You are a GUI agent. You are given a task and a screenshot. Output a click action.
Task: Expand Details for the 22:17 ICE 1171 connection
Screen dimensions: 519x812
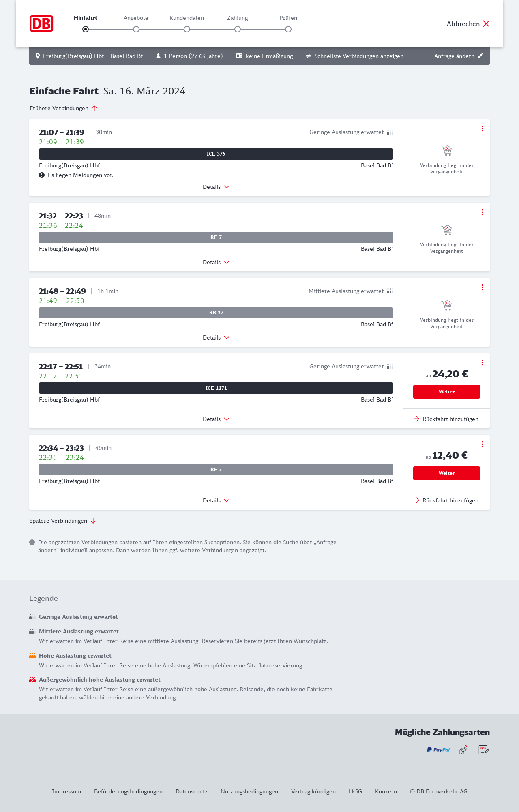[216, 419]
